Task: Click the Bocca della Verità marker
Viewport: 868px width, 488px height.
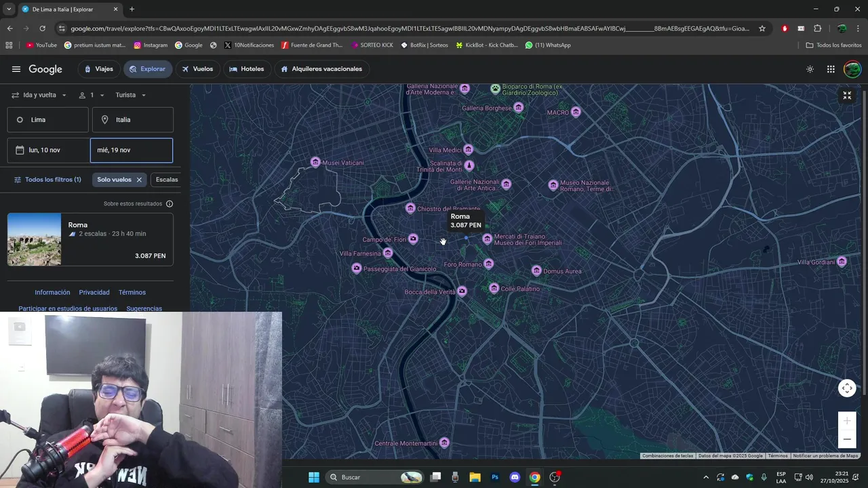Action: point(462,291)
